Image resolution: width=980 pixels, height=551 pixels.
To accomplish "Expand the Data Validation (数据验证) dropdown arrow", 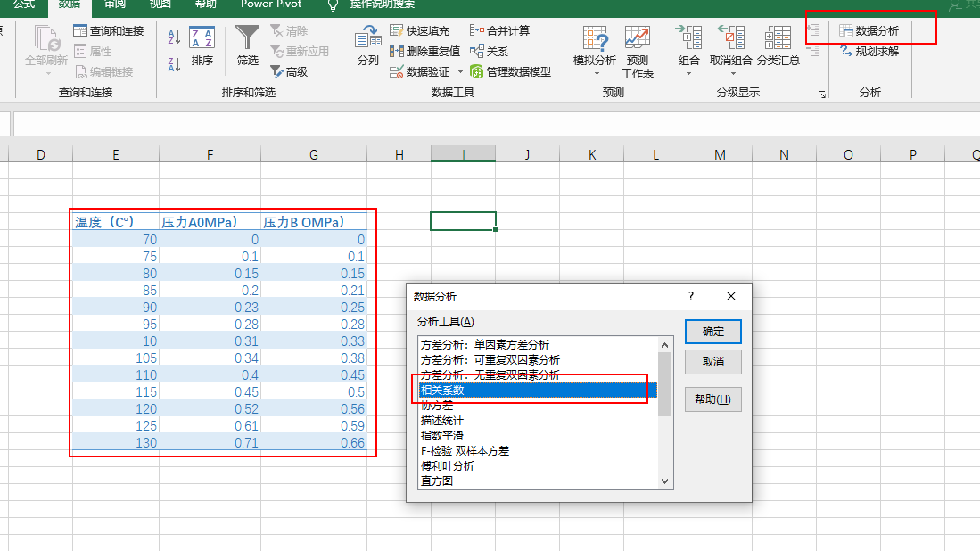I will (x=461, y=72).
